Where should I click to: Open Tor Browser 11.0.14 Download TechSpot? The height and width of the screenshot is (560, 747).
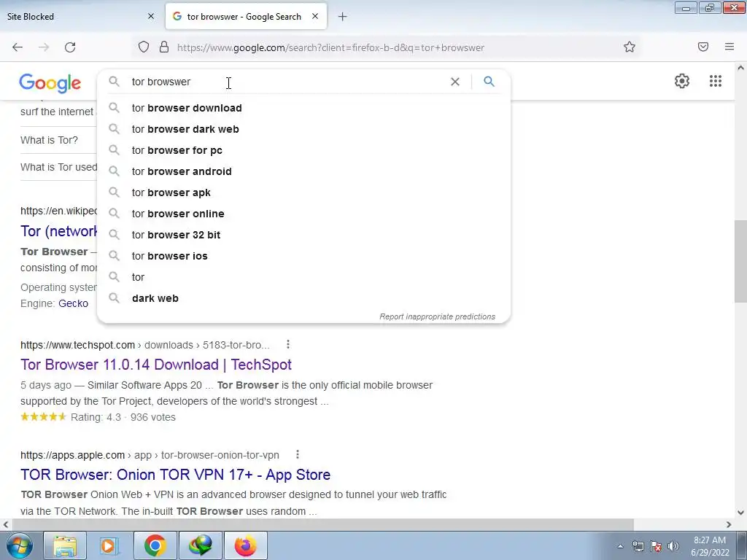point(156,365)
